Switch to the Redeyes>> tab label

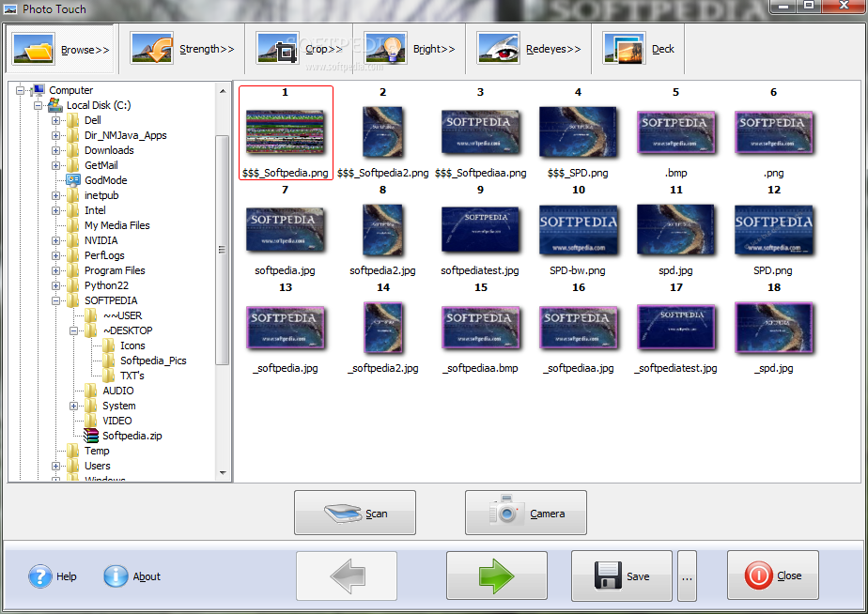[x=553, y=49]
